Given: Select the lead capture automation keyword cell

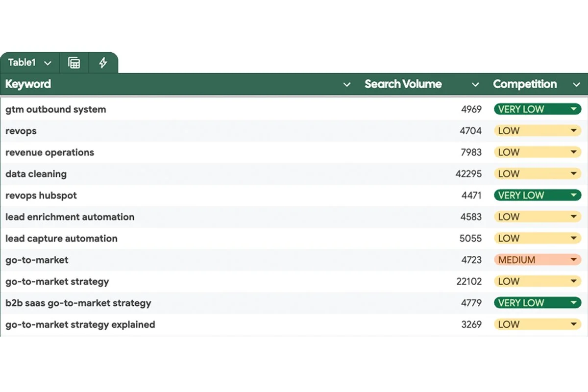Looking at the screenshot, I should (x=61, y=238).
